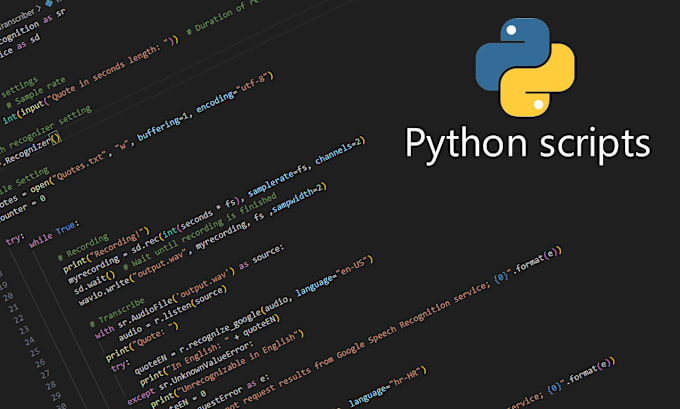Click line number 25 in the gutter
Screen dimensions: 680x409
35,352
